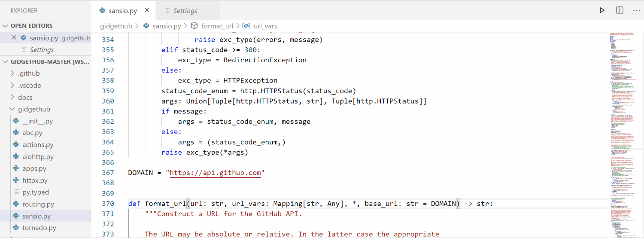Click the EXPLORER panel title
Image resolution: width=644 pixels, height=238 pixels.
point(24,10)
